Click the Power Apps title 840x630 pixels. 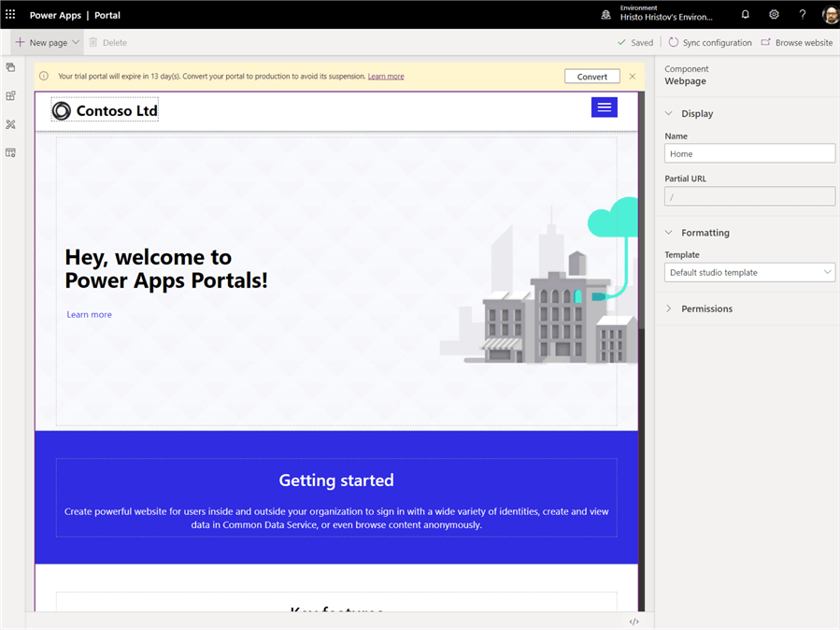[x=55, y=15]
